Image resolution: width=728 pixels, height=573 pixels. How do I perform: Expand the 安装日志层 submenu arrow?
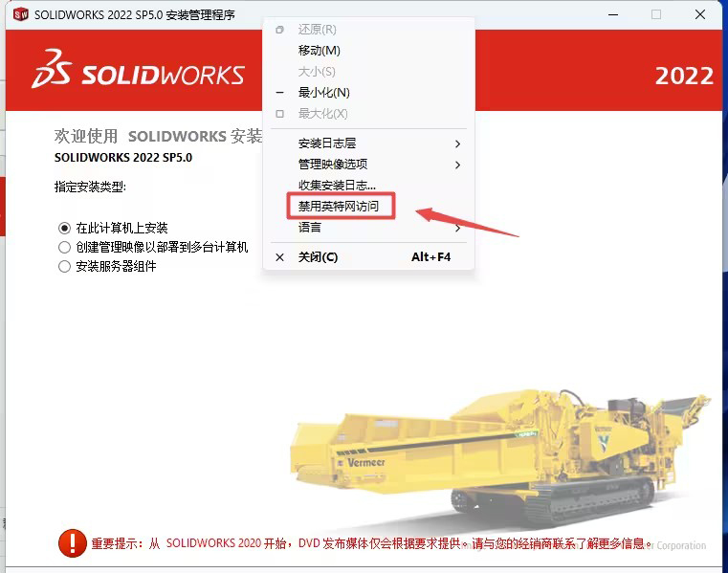tap(458, 143)
